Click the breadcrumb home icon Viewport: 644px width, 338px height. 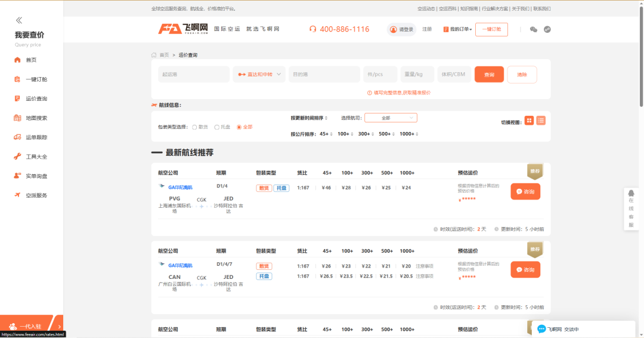[x=154, y=55]
